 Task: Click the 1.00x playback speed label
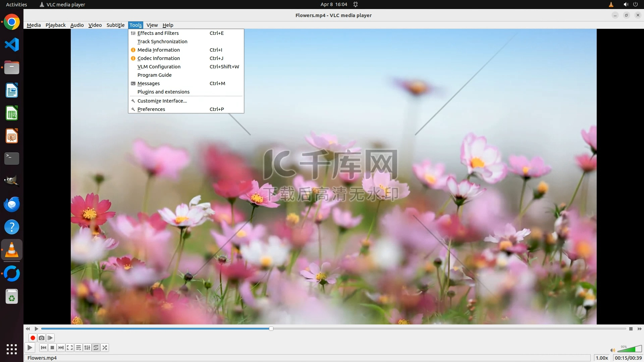point(602,358)
